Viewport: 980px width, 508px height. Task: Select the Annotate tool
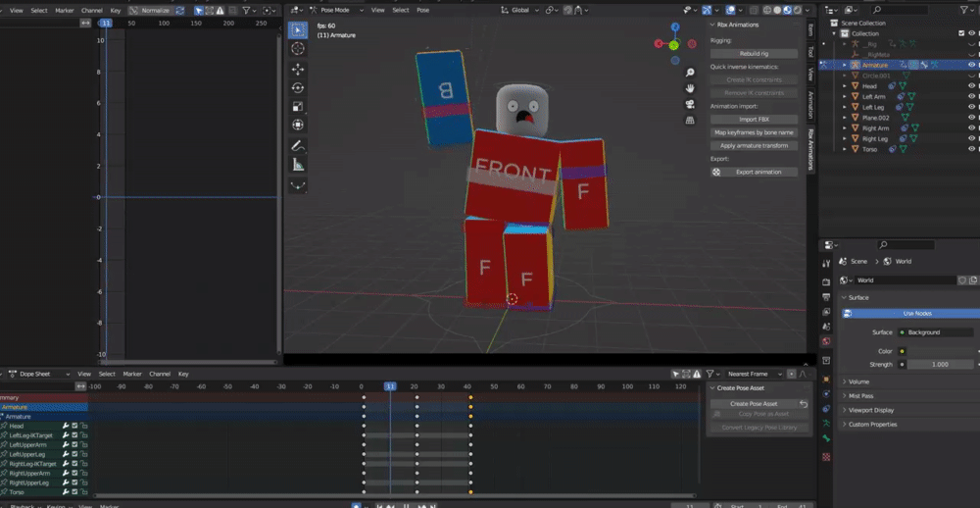pos(298,146)
